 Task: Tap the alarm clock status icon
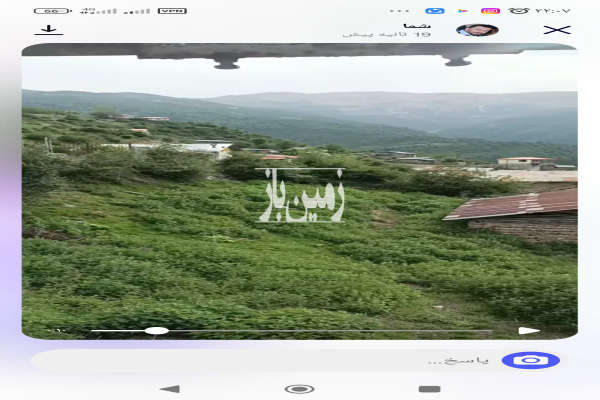click(x=520, y=10)
